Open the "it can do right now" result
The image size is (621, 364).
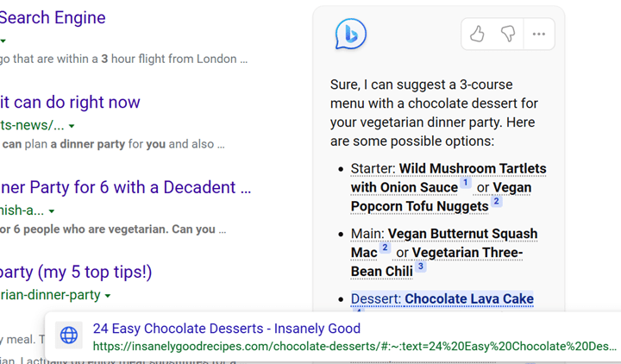(70, 102)
